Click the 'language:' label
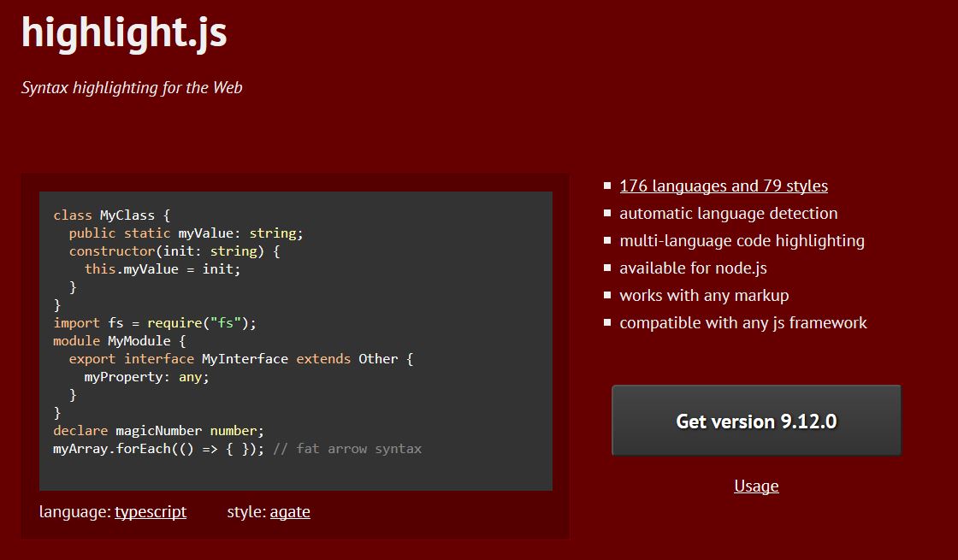This screenshot has width=958, height=560. pos(75,512)
